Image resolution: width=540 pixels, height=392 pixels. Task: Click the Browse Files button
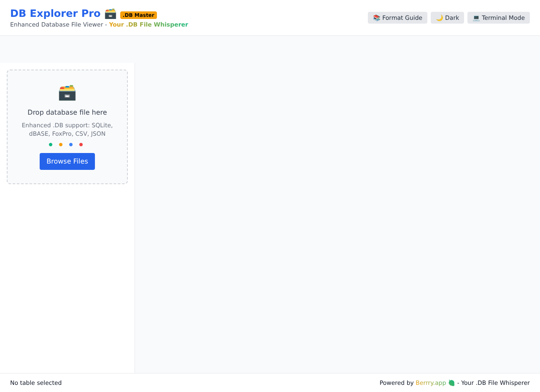tap(67, 161)
